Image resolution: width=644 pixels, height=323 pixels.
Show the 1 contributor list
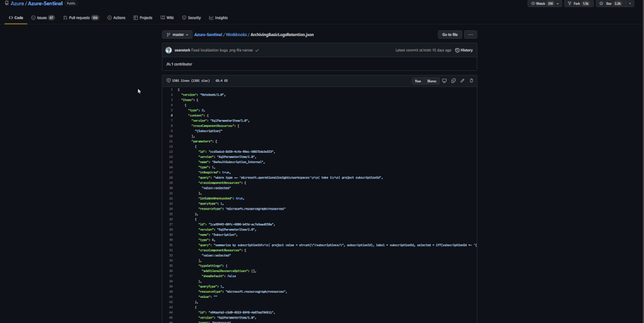(x=179, y=64)
